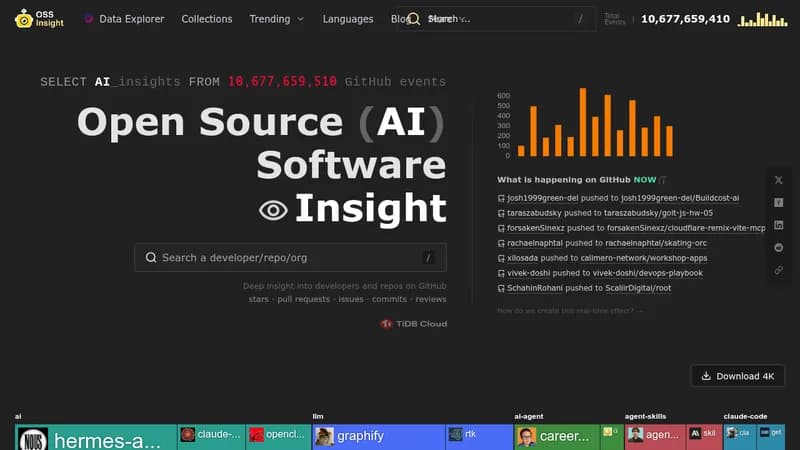Copy link via chain icon
800x450 pixels.
click(x=779, y=270)
